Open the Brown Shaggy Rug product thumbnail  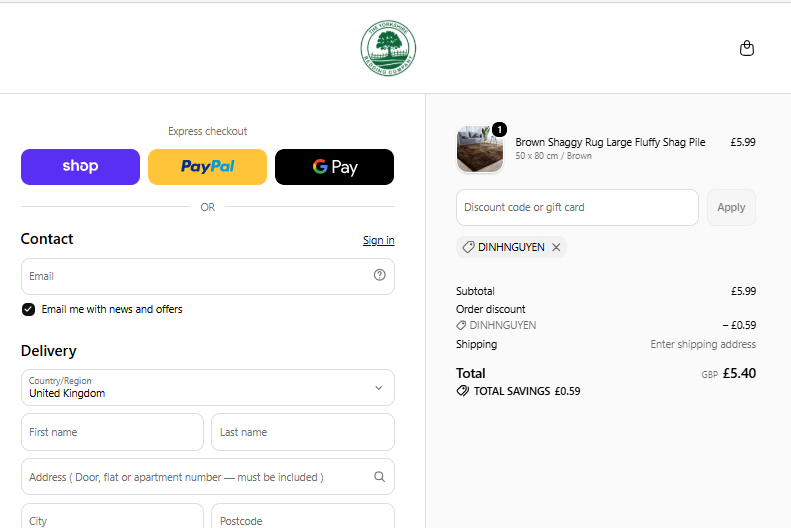tap(480, 149)
